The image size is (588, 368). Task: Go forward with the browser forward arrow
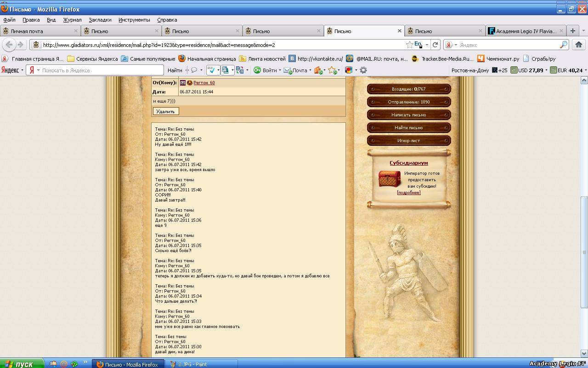tap(21, 45)
